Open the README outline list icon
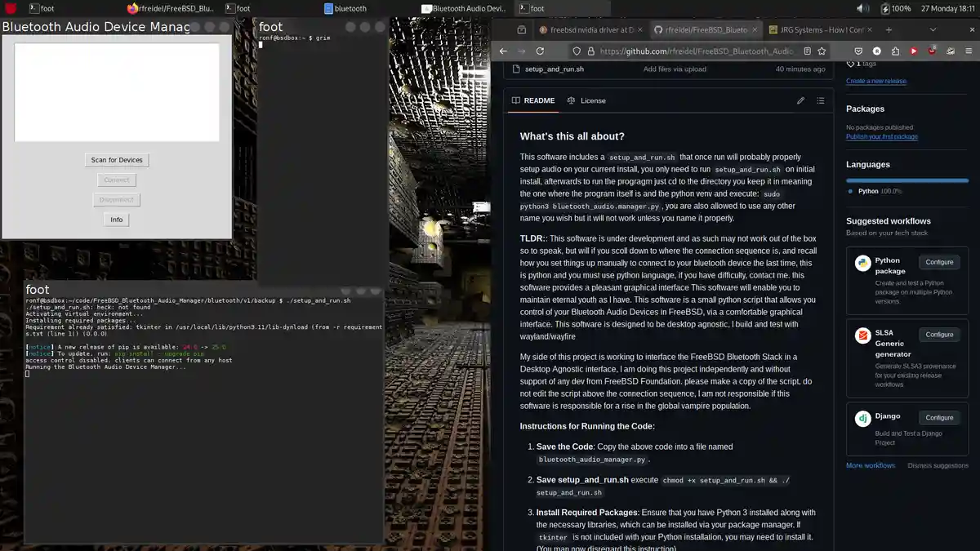The width and height of the screenshot is (980, 551). [820, 100]
